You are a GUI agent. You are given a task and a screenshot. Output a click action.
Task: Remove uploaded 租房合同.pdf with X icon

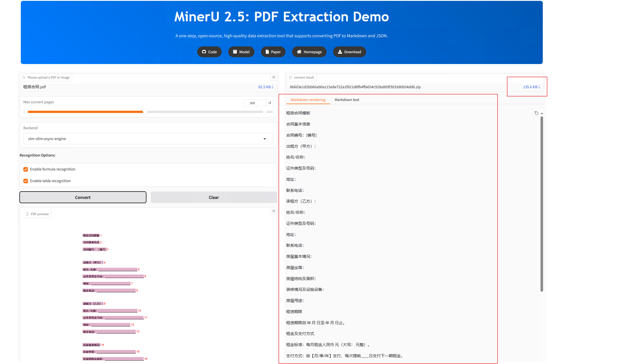[x=274, y=77]
